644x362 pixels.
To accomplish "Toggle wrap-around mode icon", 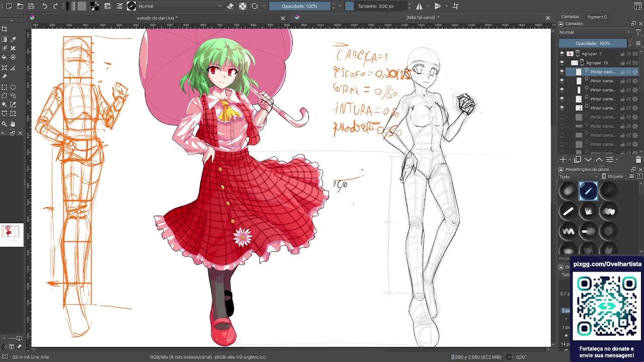I will pyautogui.click(x=455, y=6).
